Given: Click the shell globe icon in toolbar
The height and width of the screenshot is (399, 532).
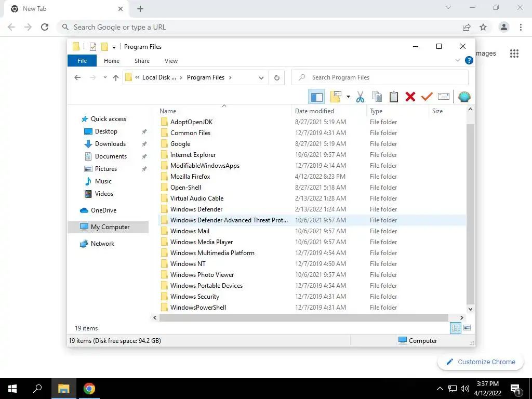Looking at the screenshot, I should point(464,97).
